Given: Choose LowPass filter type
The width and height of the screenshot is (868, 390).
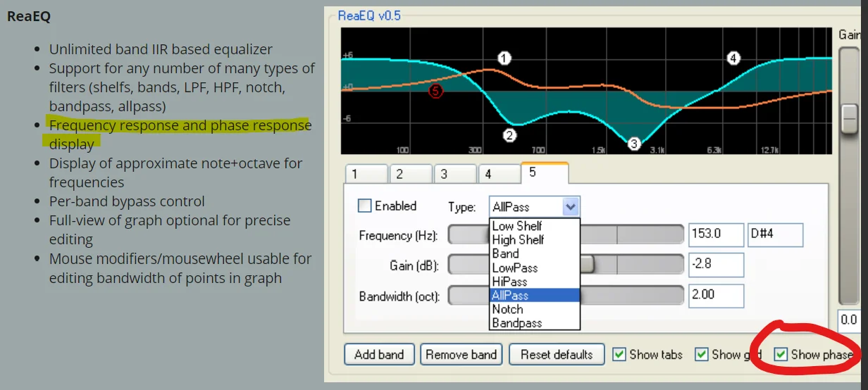Looking at the screenshot, I should pyautogui.click(x=535, y=268).
